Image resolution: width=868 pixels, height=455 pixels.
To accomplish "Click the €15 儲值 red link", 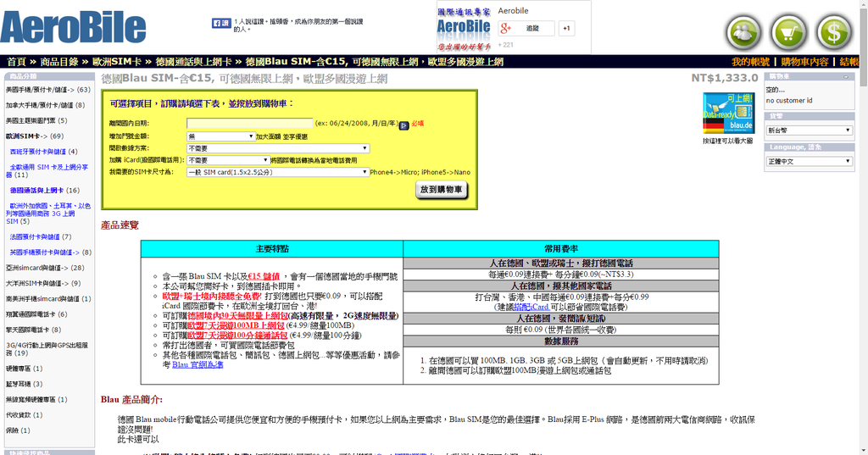I will pyautogui.click(x=264, y=276).
